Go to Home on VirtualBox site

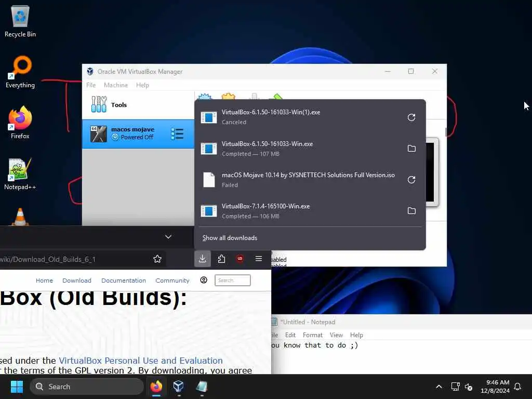(x=45, y=281)
